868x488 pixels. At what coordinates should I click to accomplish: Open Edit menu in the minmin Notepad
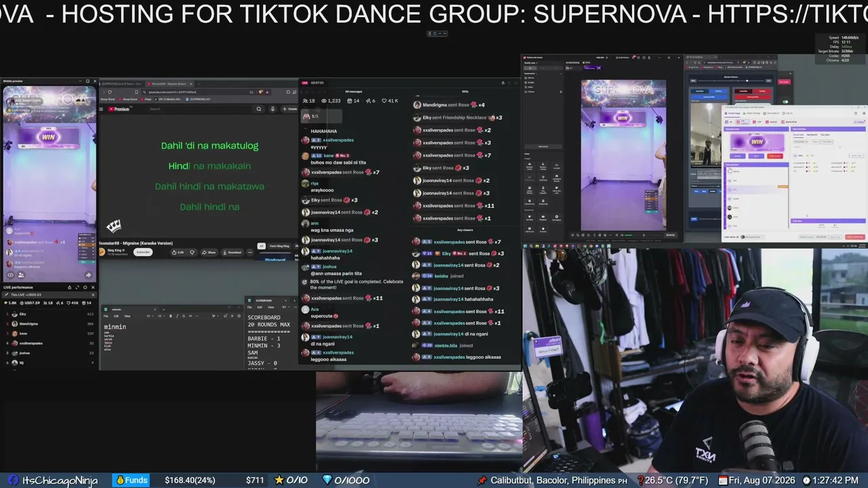pyautogui.click(x=116, y=316)
